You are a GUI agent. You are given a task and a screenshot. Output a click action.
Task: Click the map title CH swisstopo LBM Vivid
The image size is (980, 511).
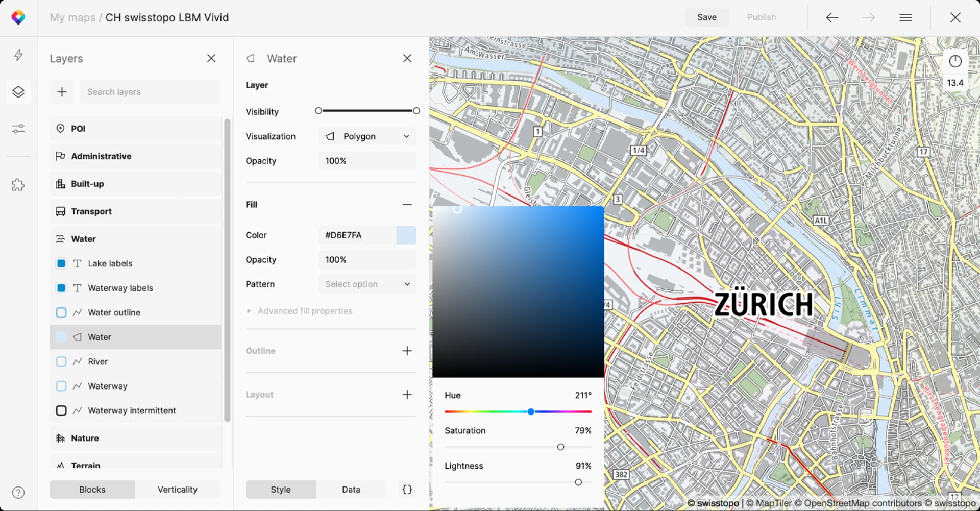coord(167,17)
